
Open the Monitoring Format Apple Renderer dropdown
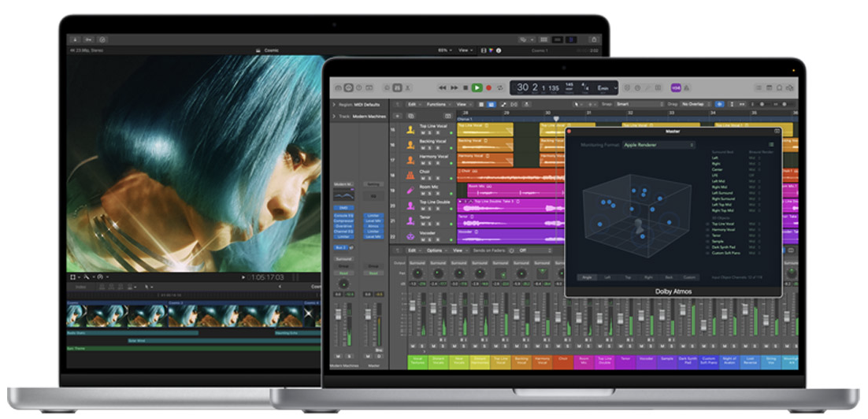click(x=658, y=145)
